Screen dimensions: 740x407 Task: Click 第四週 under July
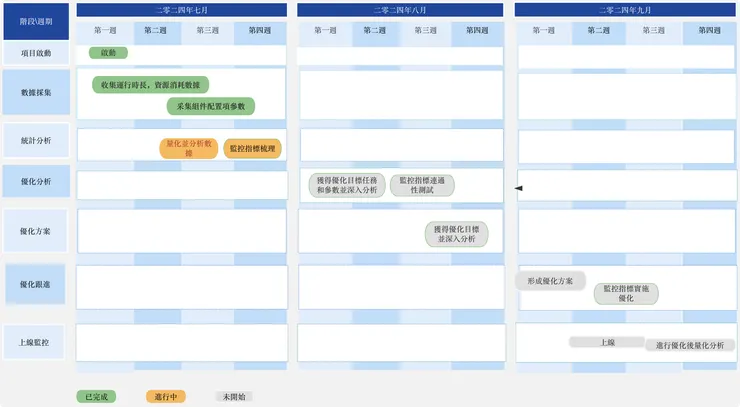point(260,31)
